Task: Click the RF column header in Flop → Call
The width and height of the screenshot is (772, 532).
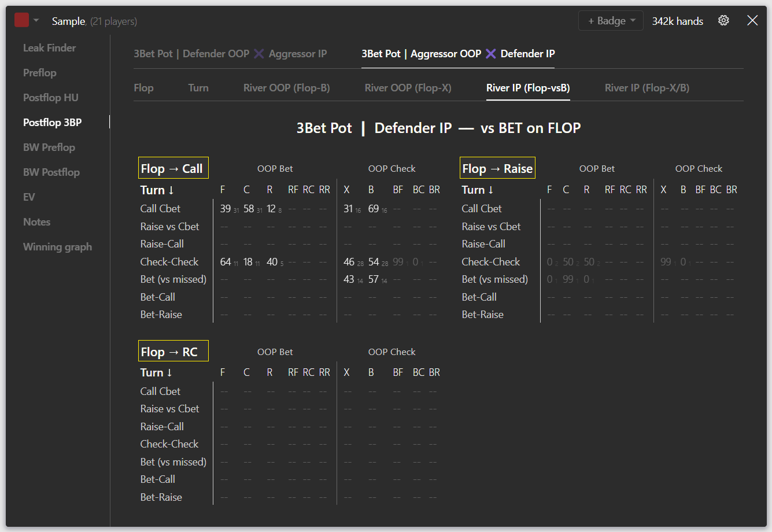Action: click(293, 190)
